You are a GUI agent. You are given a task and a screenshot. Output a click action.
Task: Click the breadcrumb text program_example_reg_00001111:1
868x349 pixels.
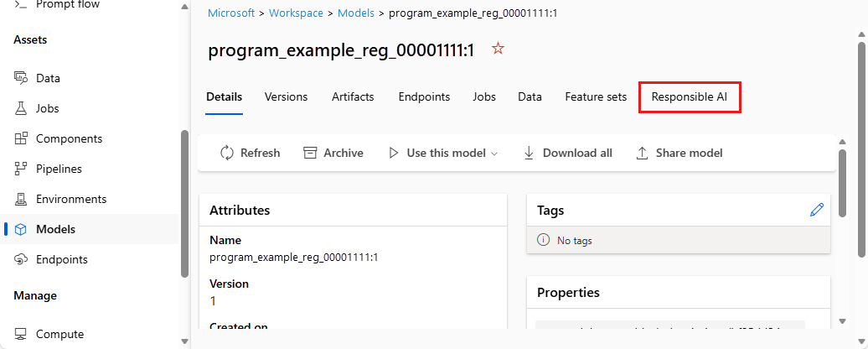tap(473, 13)
